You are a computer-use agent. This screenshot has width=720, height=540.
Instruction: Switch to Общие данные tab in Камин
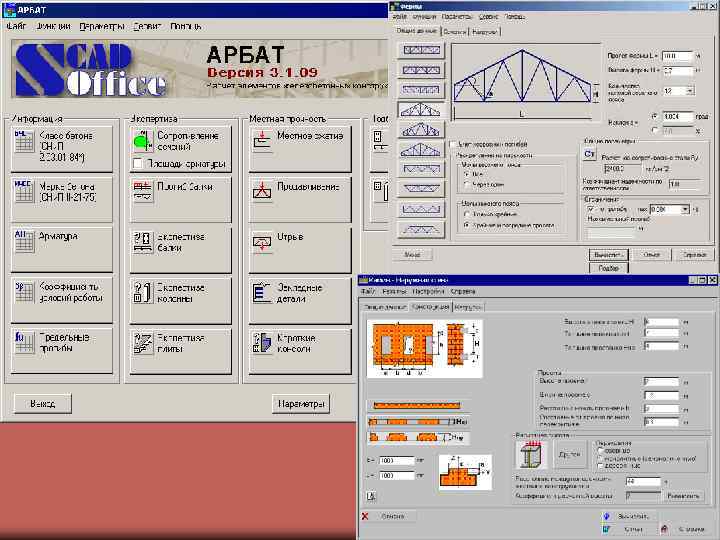click(385, 307)
